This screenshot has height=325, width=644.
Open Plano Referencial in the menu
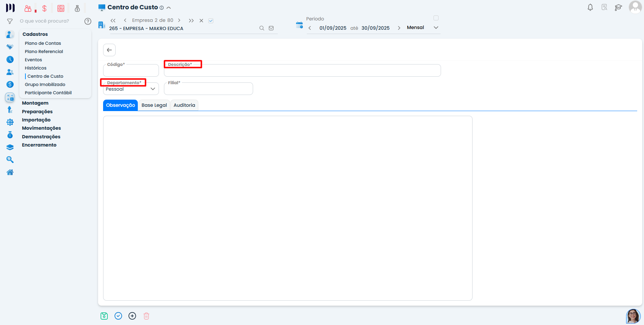point(44,52)
